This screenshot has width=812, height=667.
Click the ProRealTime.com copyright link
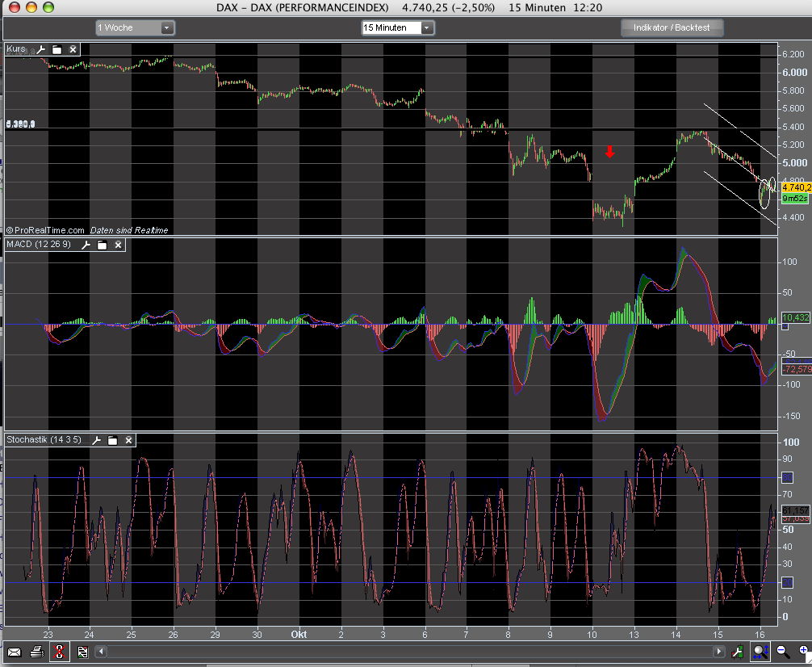46,230
